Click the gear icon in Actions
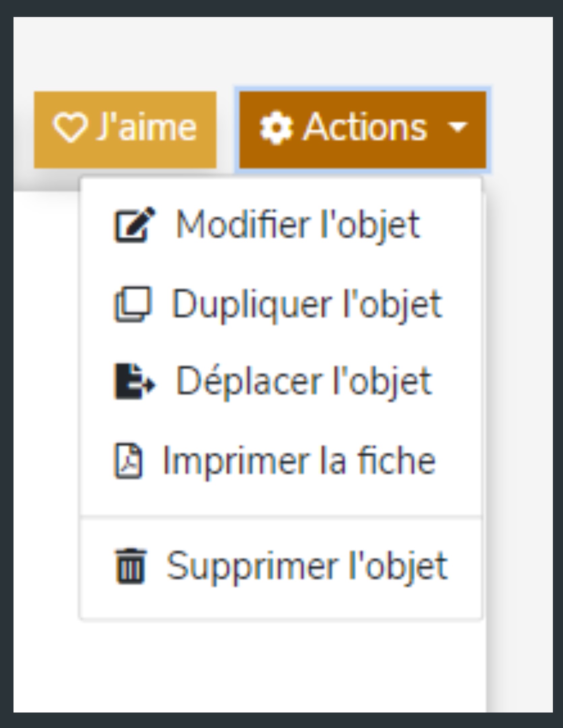 click(276, 128)
